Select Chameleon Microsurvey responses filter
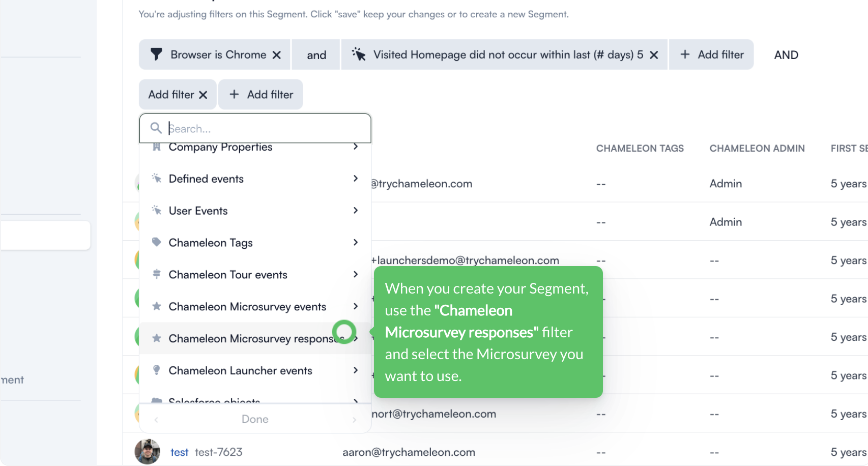This screenshot has height=466, width=868. point(255,339)
